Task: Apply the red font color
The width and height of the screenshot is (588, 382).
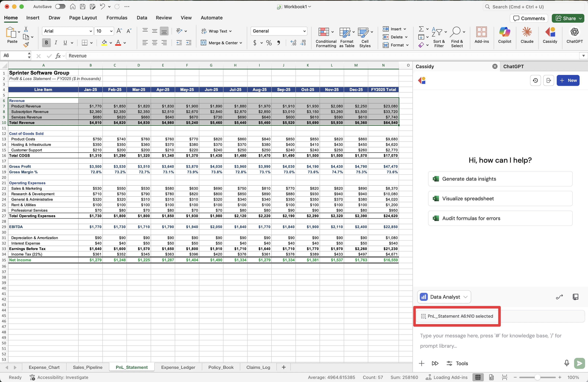Action: pos(118,43)
